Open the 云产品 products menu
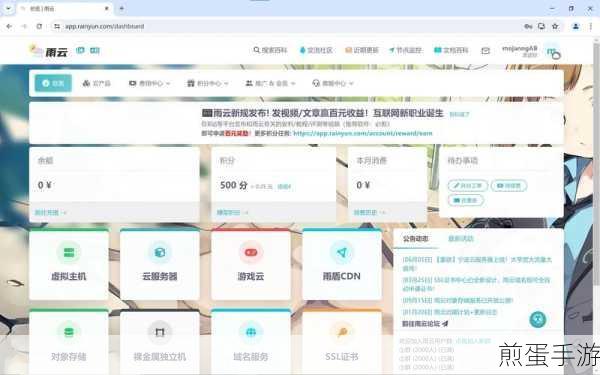600x375 pixels. click(x=96, y=83)
